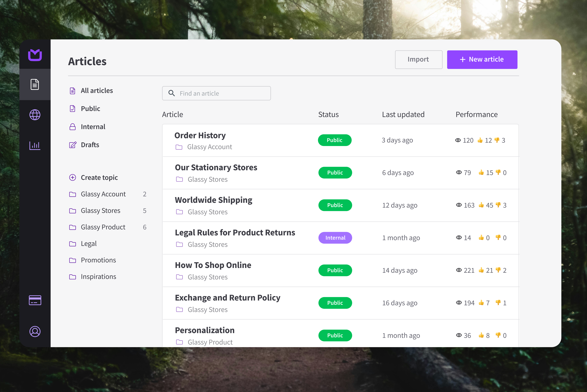Click the Public badge in Personalization row
Viewport: 587px width, 392px height.
tap(335, 335)
